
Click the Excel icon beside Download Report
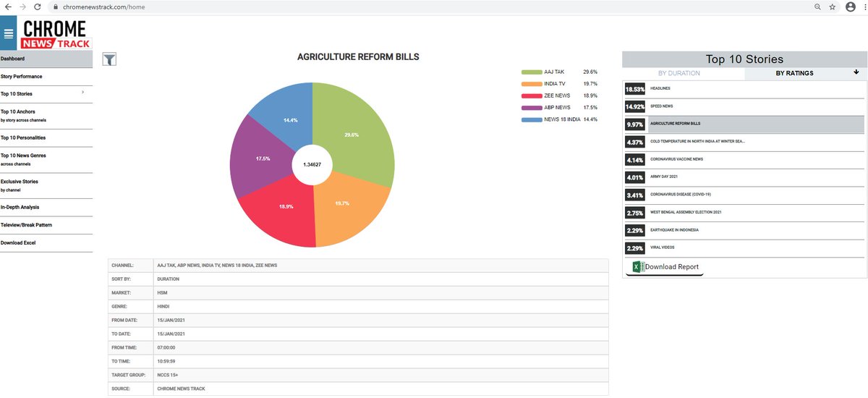[x=638, y=267]
